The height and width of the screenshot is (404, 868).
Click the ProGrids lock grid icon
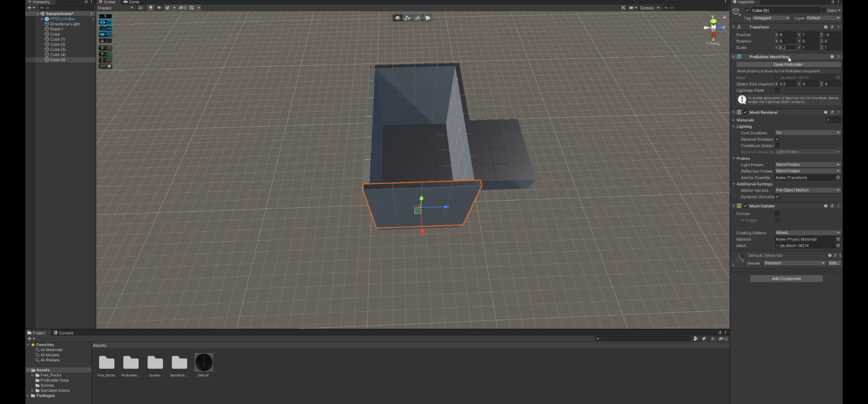pos(103,41)
